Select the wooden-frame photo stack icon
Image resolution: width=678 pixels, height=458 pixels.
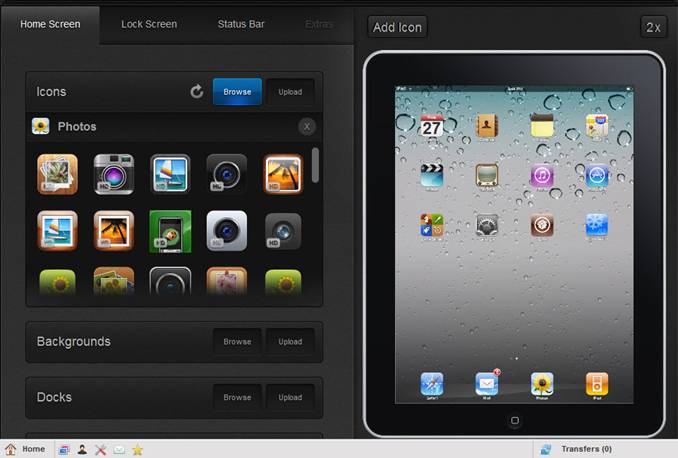click(58, 174)
